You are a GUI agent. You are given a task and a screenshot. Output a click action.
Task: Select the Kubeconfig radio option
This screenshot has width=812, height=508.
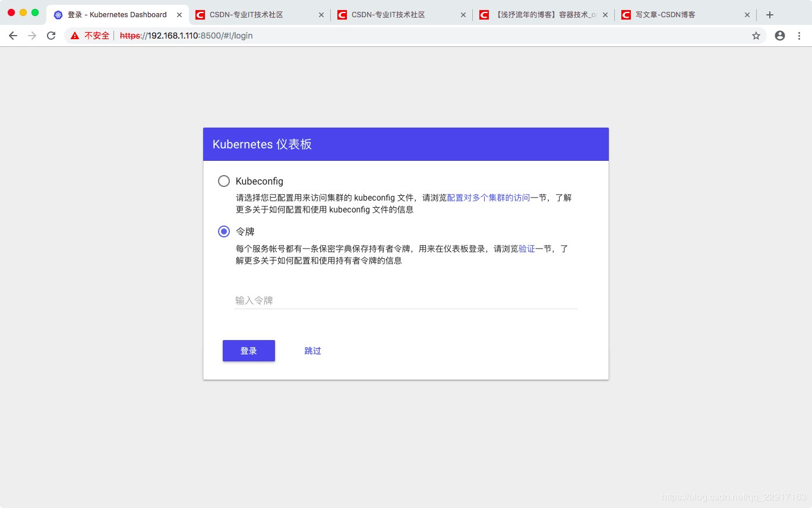[x=224, y=181]
